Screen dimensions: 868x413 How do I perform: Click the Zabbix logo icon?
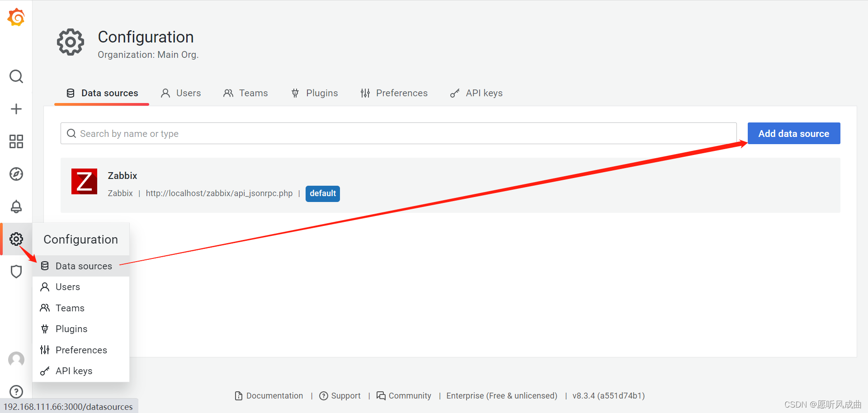pyautogui.click(x=84, y=181)
